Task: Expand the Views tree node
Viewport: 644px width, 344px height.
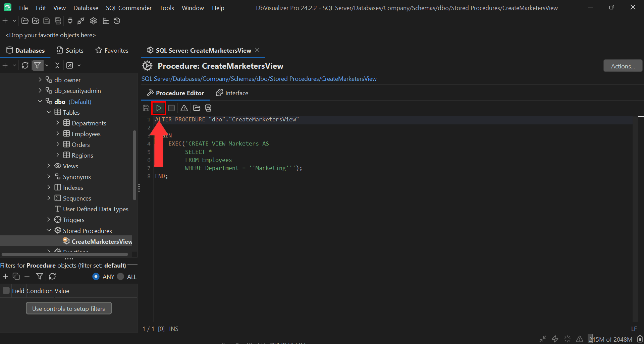Action: (x=49, y=166)
